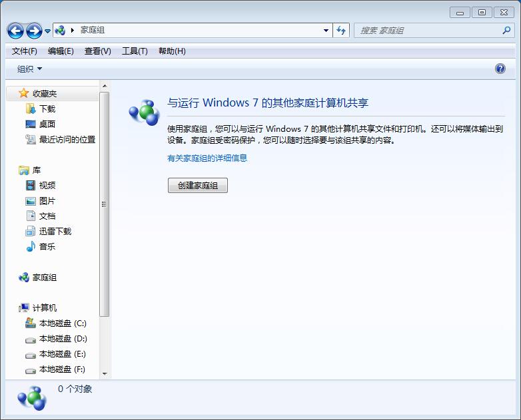Maximize the 家庭组 window
Screen dimensions: 521x420
tap(482, 13)
